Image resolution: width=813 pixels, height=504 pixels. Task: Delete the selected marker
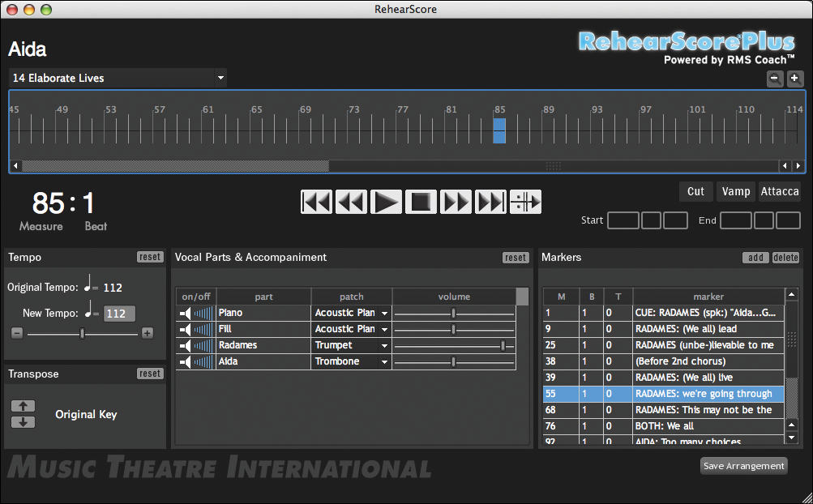pos(785,258)
